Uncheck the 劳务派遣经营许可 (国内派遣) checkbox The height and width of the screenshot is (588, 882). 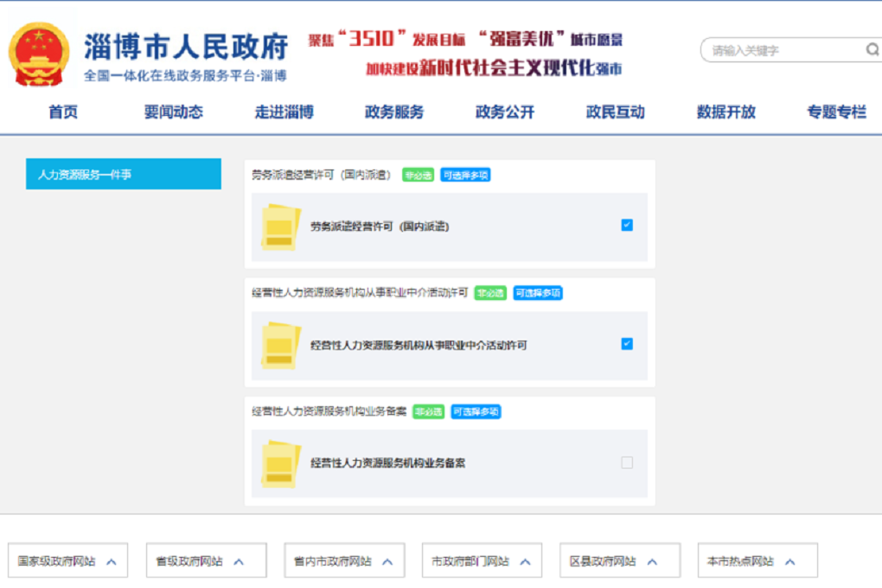(x=627, y=226)
